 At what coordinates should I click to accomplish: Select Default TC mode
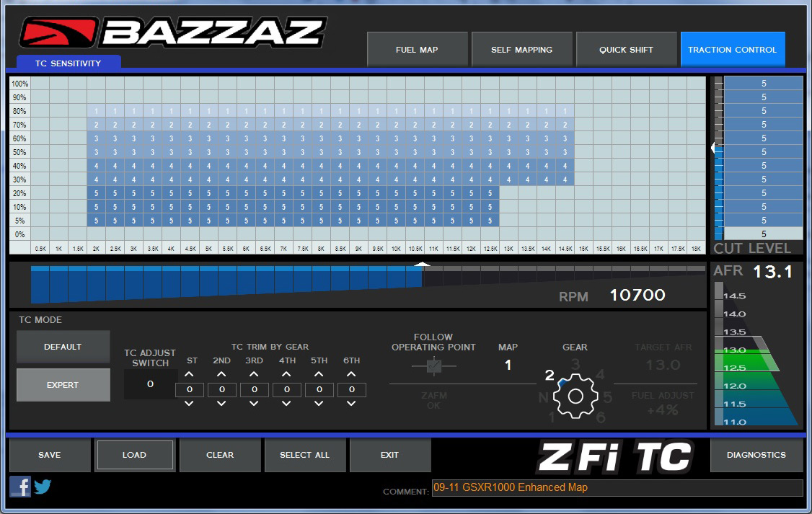click(x=63, y=347)
